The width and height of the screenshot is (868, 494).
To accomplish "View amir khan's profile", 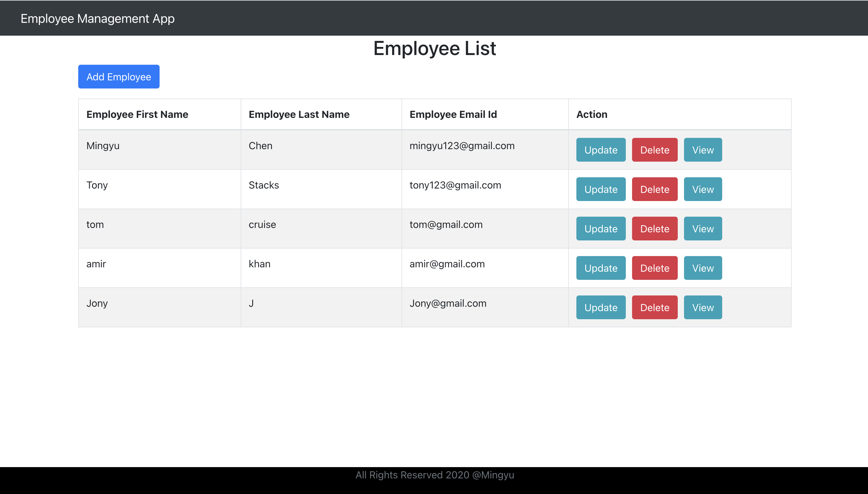I will pos(702,268).
